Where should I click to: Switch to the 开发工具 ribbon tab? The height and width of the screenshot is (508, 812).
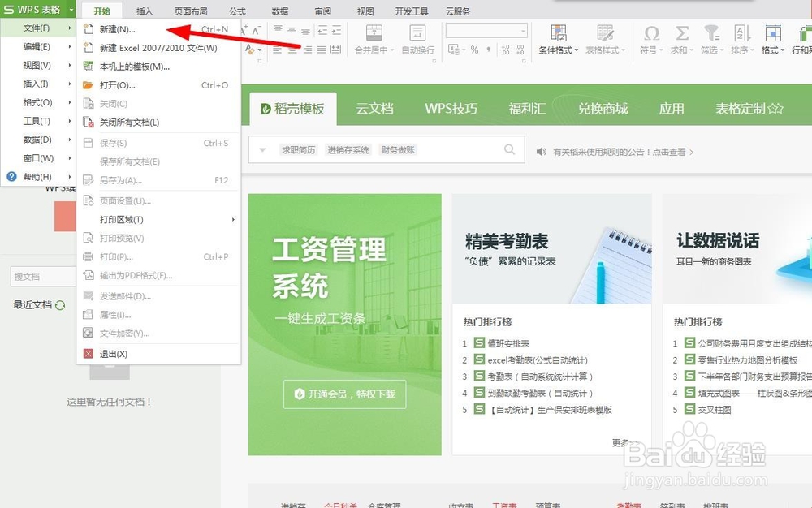coord(411,11)
